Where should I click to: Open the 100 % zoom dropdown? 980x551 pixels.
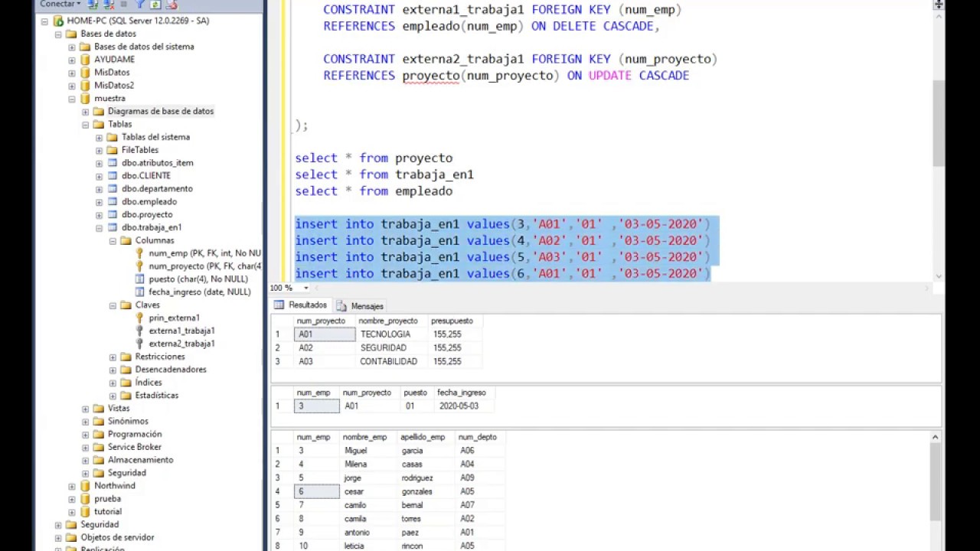tap(306, 289)
